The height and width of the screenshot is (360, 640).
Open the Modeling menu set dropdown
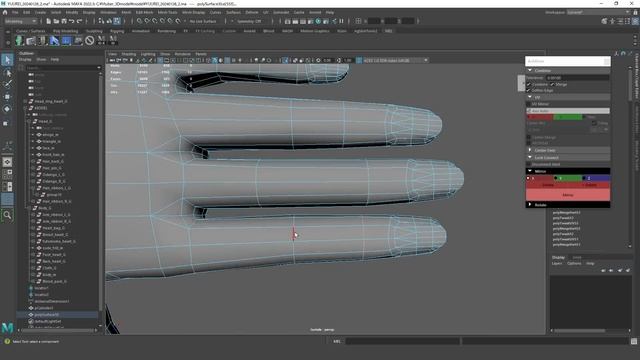click(20, 21)
